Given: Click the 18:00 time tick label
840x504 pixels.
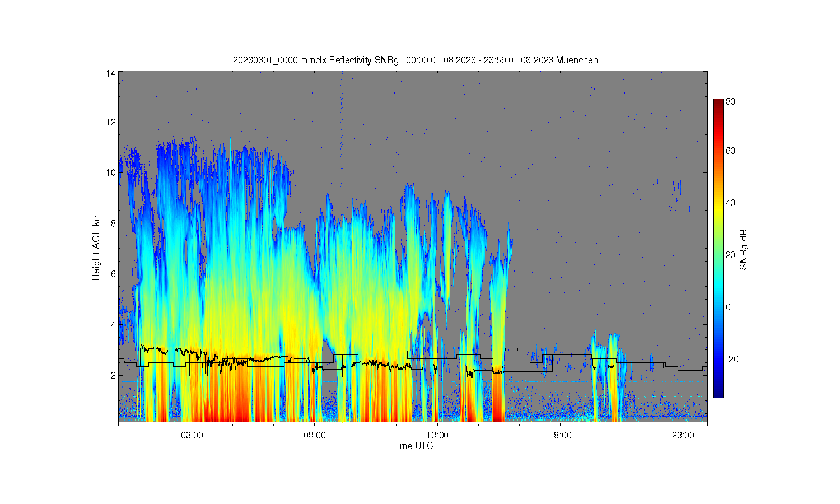Looking at the screenshot, I should click(560, 435).
